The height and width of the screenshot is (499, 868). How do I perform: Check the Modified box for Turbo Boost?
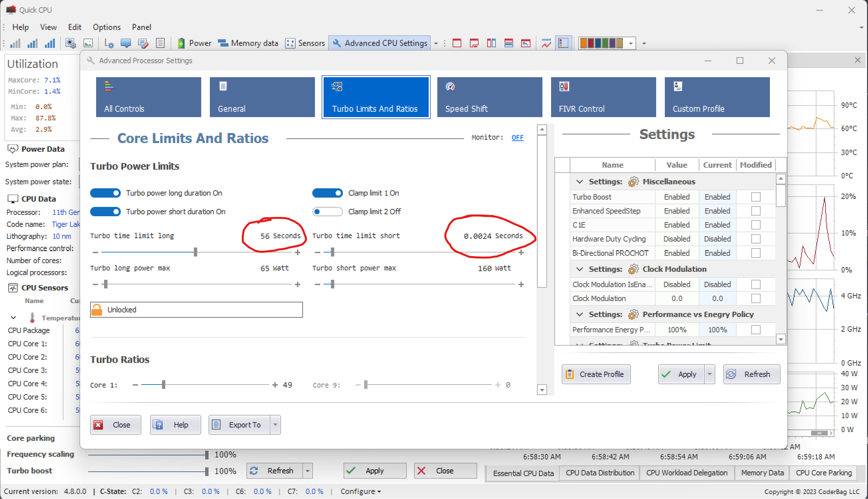[x=755, y=197]
